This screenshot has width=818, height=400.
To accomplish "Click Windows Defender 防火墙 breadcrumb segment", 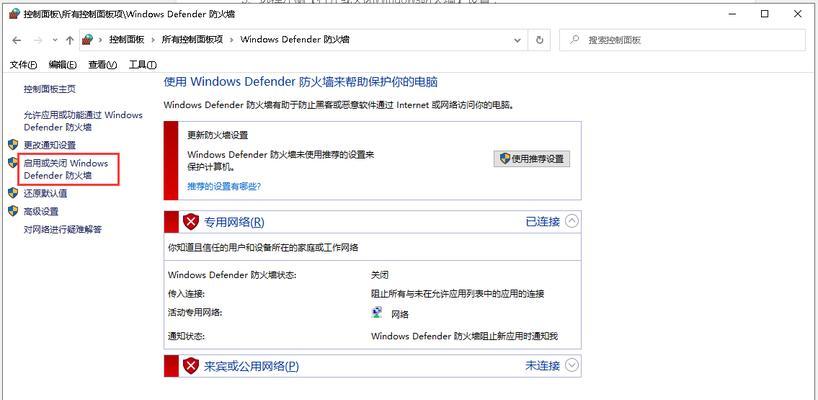I will (295, 40).
